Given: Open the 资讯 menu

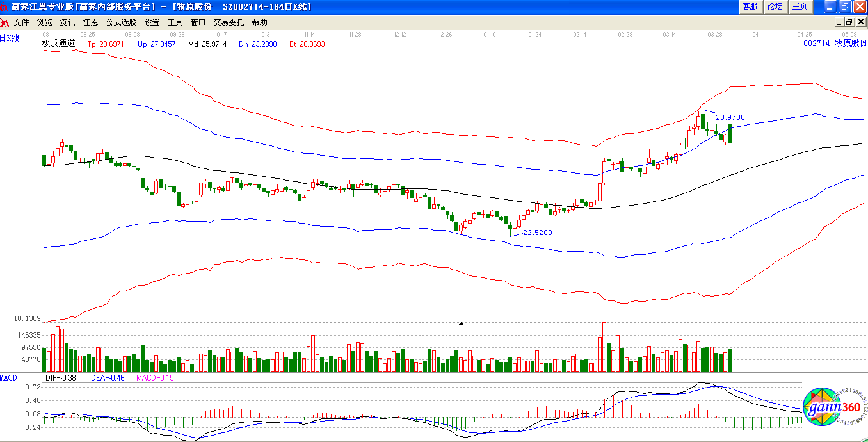Looking at the screenshot, I should (67, 22).
